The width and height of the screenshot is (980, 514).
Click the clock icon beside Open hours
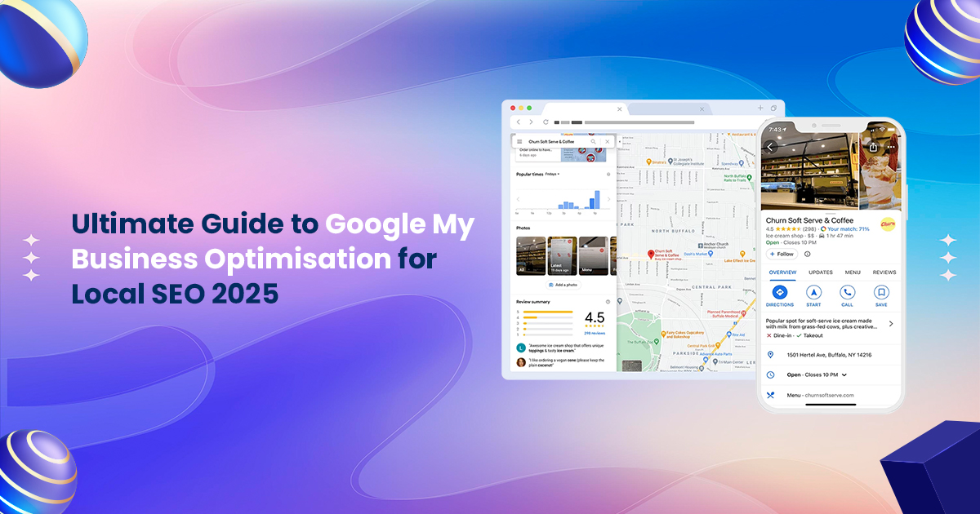[x=770, y=375]
